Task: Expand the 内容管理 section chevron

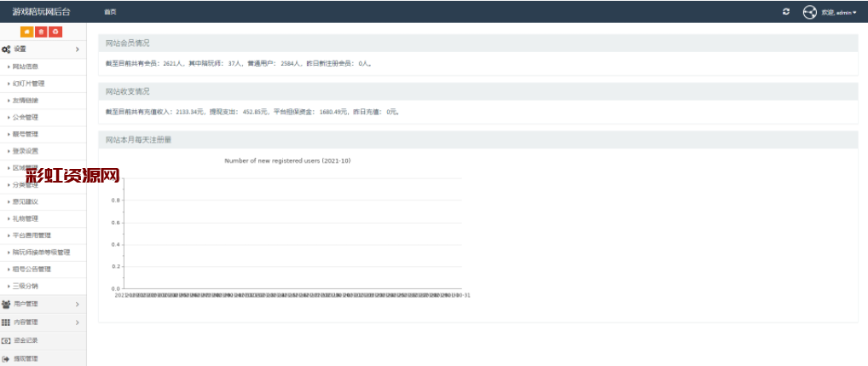Action: 77,322
